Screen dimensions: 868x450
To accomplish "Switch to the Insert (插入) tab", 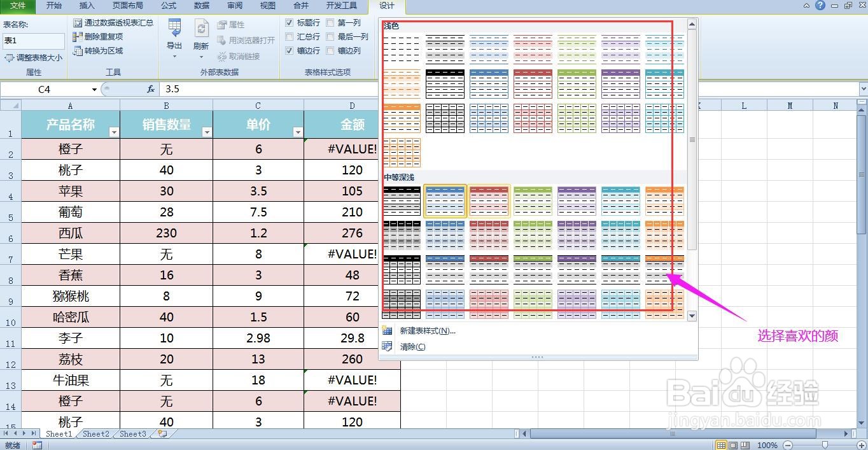I will pyautogui.click(x=87, y=6).
